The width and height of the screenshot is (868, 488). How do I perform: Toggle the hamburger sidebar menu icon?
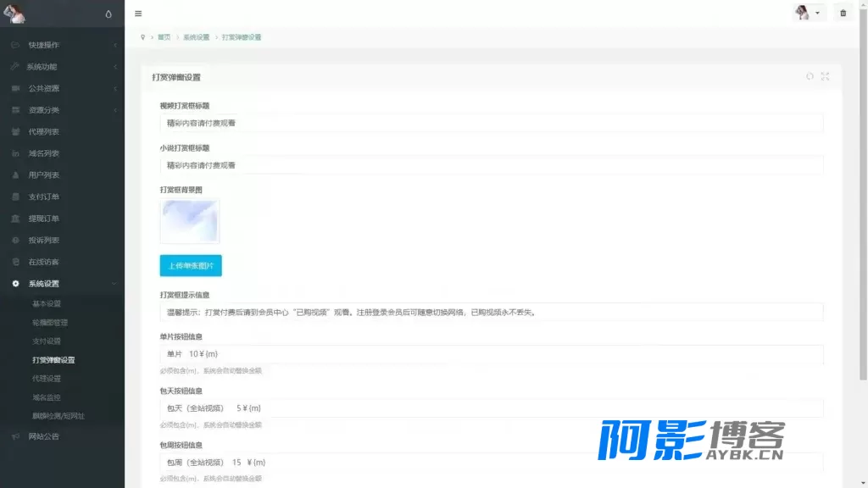(138, 14)
